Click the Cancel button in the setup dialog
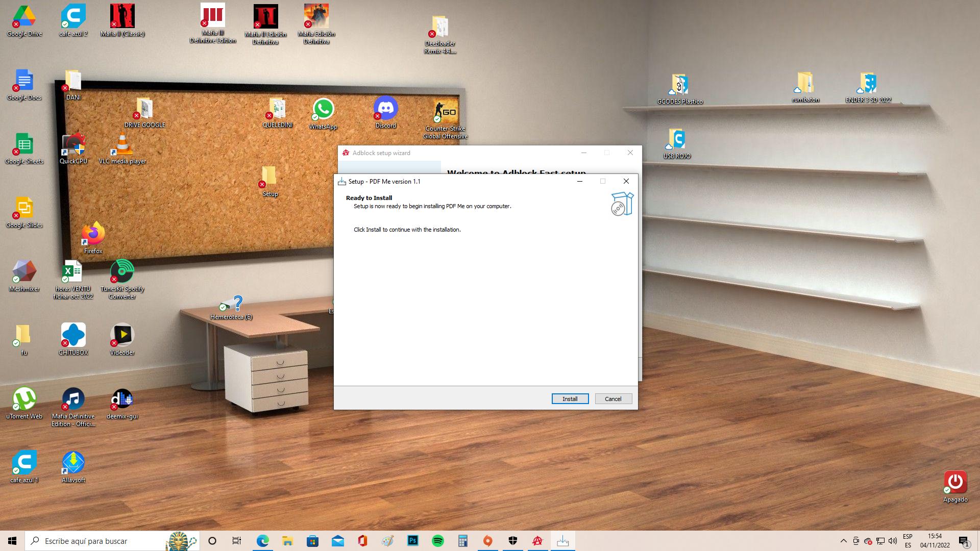980x551 pixels. tap(613, 399)
